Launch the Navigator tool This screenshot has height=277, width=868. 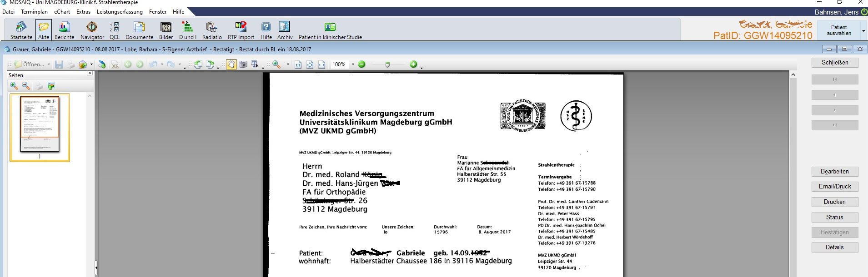(92, 30)
